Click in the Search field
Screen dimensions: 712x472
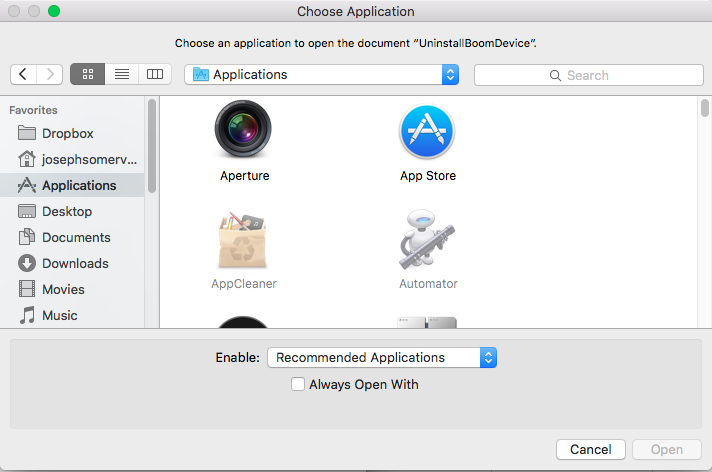(x=588, y=75)
